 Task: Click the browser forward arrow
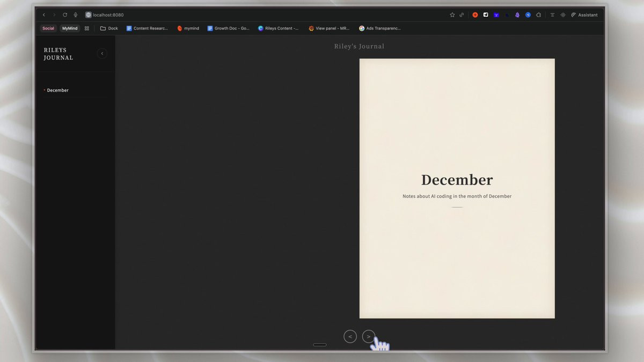[x=54, y=15]
